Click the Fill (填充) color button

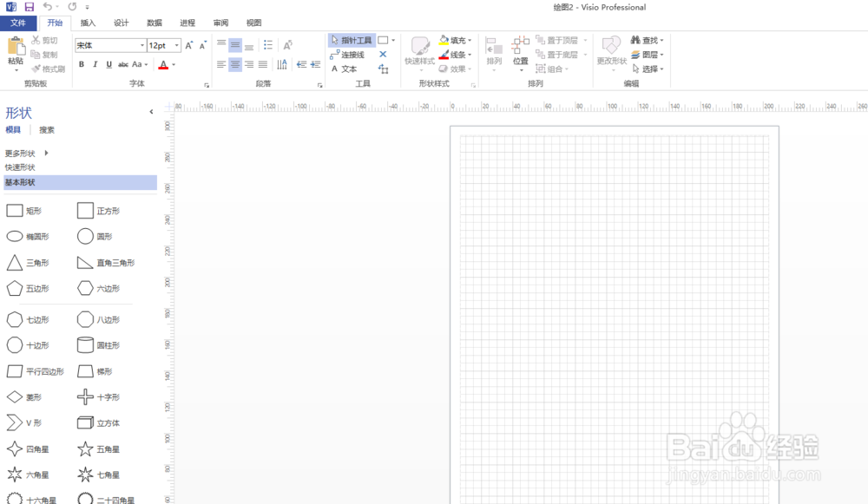coord(454,40)
